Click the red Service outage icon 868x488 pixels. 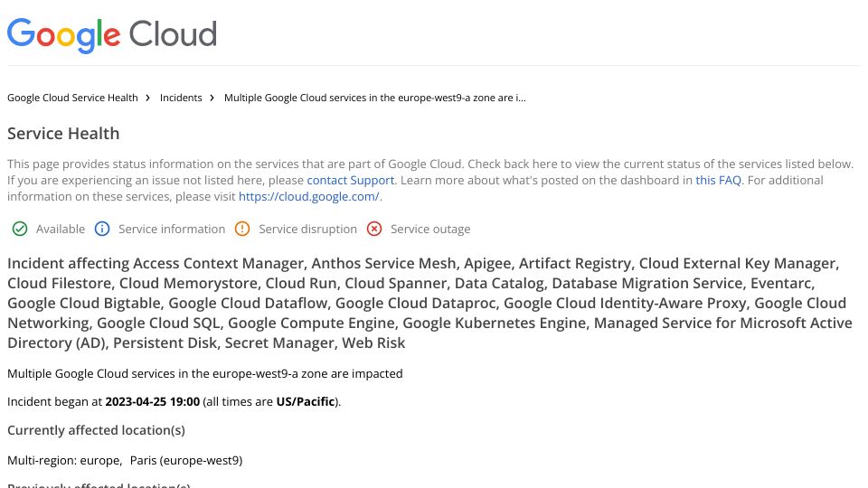(374, 229)
